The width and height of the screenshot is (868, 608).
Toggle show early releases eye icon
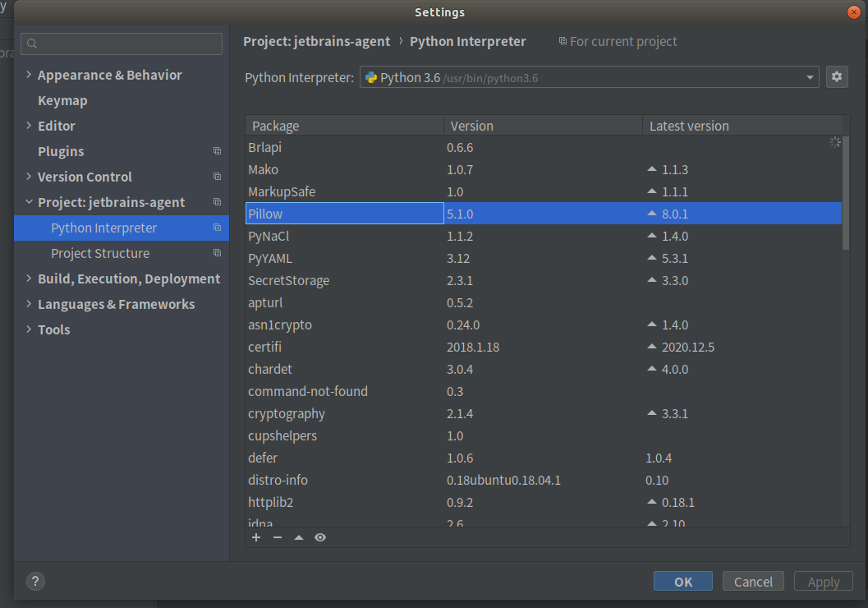[320, 537]
